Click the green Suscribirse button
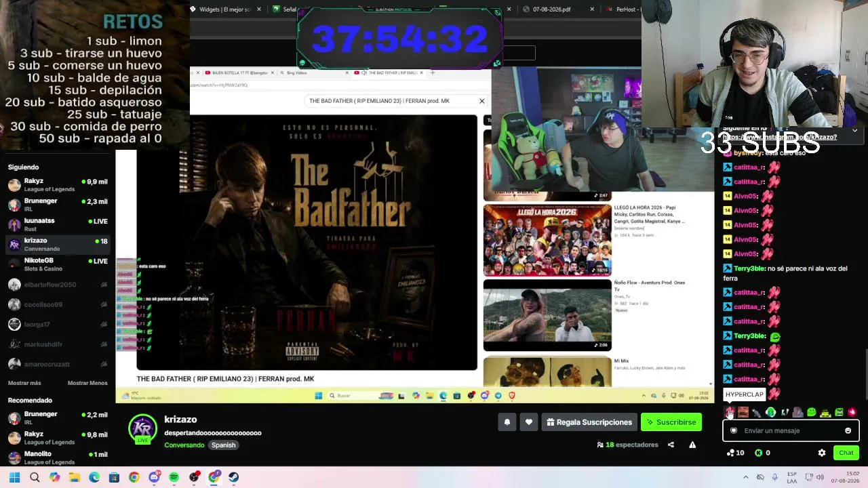This screenshot has height=488, width=868. click(671, 422)
